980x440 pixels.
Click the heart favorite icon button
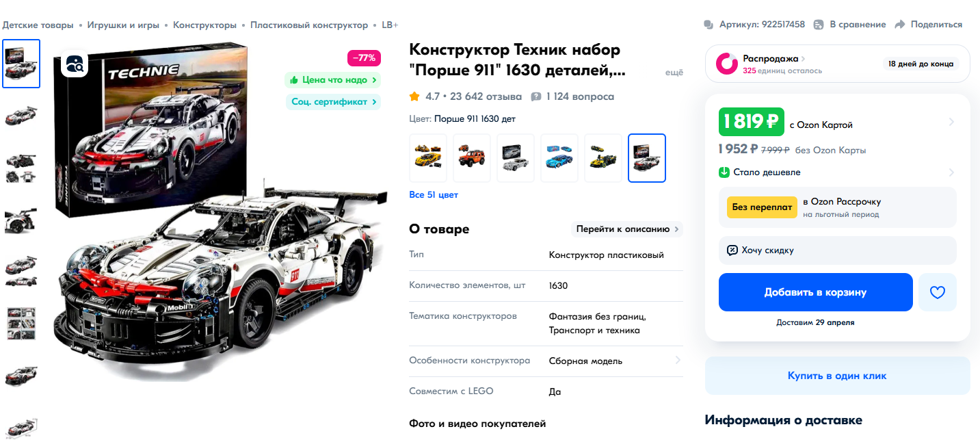(938, 292)
